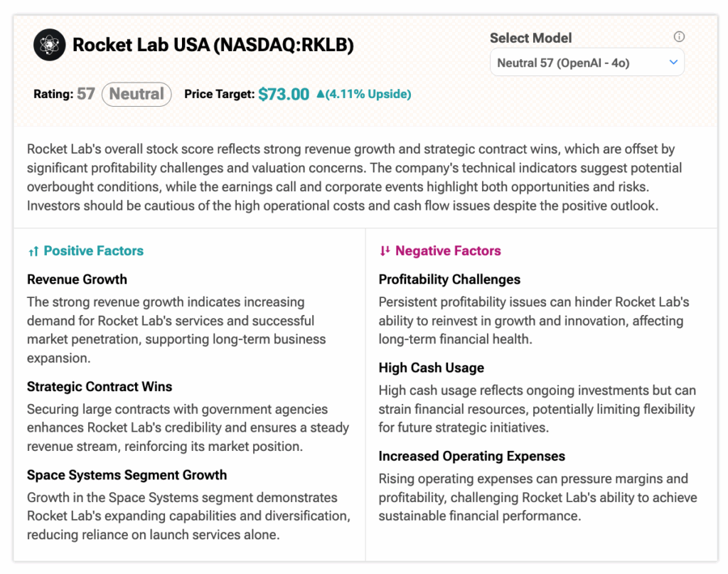Viewport: 728px width, 574px height.
Task: Click the rating score 57
Action: pyautogui.click(x=86, y=94)
